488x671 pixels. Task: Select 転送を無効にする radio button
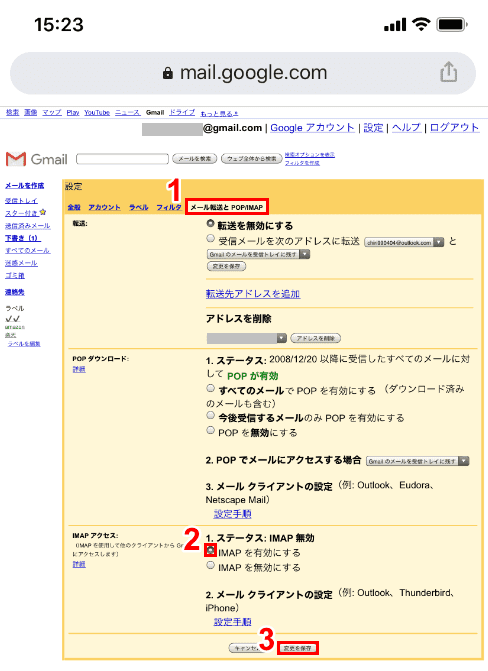click(x=210, y=223)
